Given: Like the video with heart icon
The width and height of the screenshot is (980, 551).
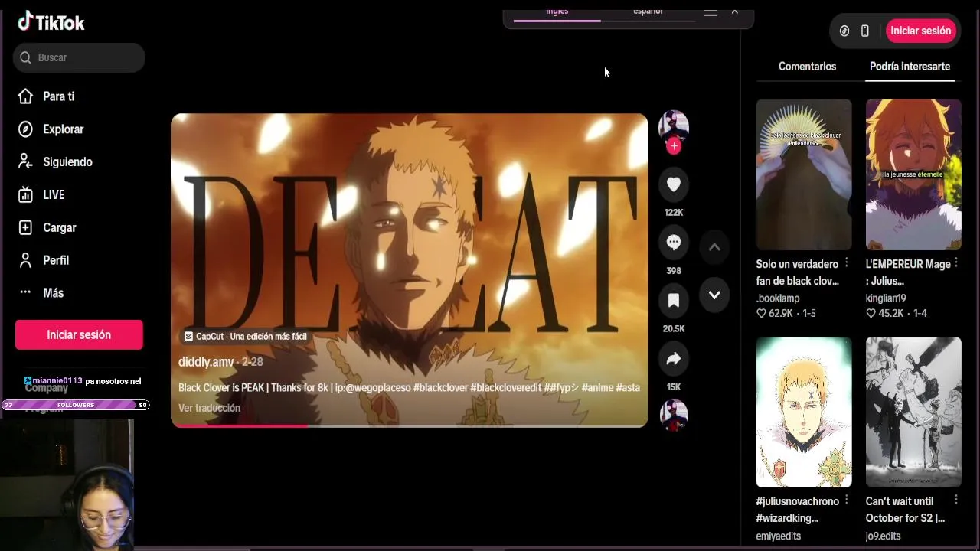Looking at the screenshot, I should 674,184.
